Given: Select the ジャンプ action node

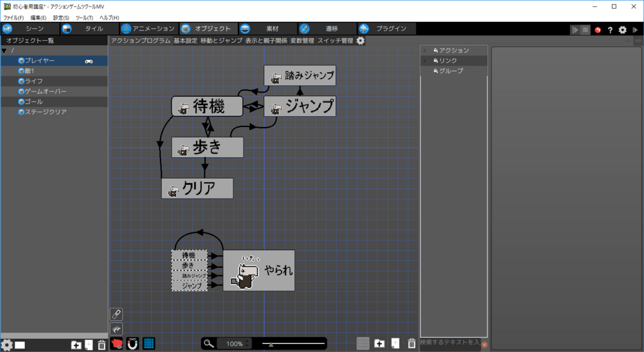Looking at the screenshot, I should (x=300, y=106).
